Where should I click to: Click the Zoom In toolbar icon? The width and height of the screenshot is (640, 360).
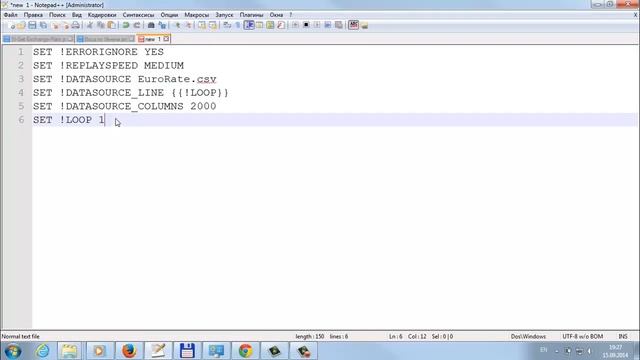coord(177,25)
